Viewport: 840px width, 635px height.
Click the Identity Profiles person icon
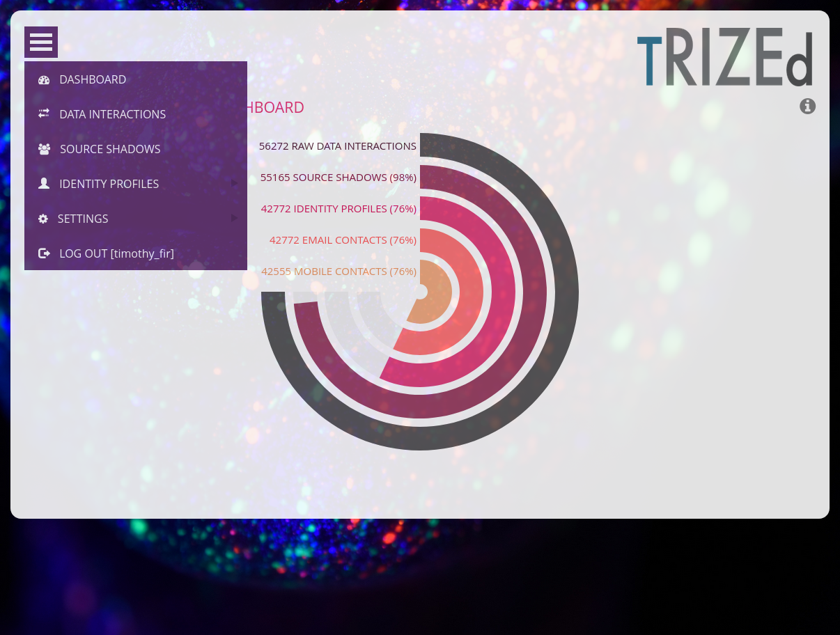pos(44,184)
